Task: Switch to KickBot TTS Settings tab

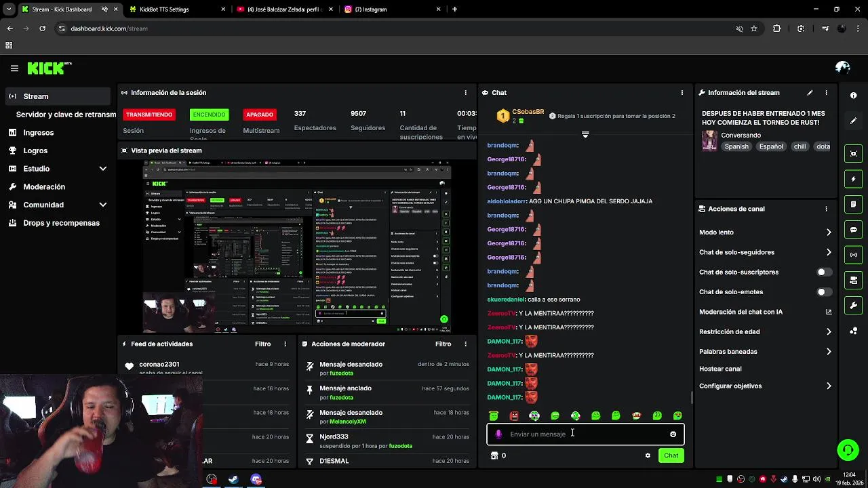Action: [x=176, y=9]
